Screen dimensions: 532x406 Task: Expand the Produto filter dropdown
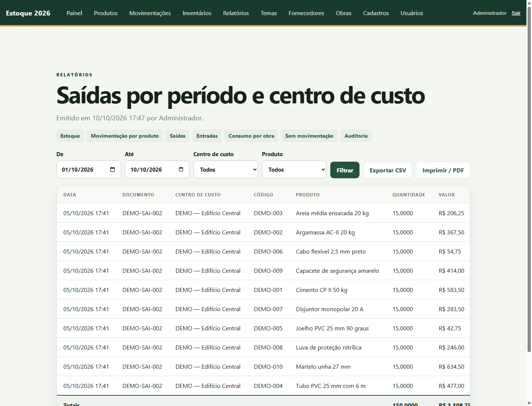pyautogui.click(x=294, y=169)
